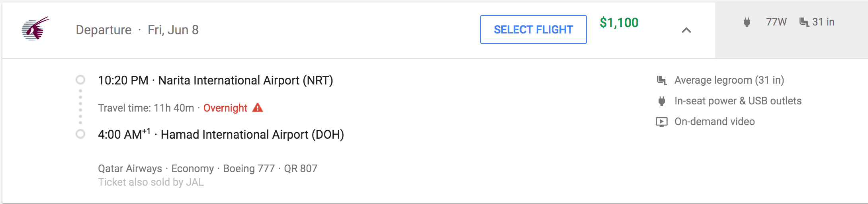Screen dimensions: 868x204
Task: Click the power plug icon beside 77W
Action: (x=747, y=22)
